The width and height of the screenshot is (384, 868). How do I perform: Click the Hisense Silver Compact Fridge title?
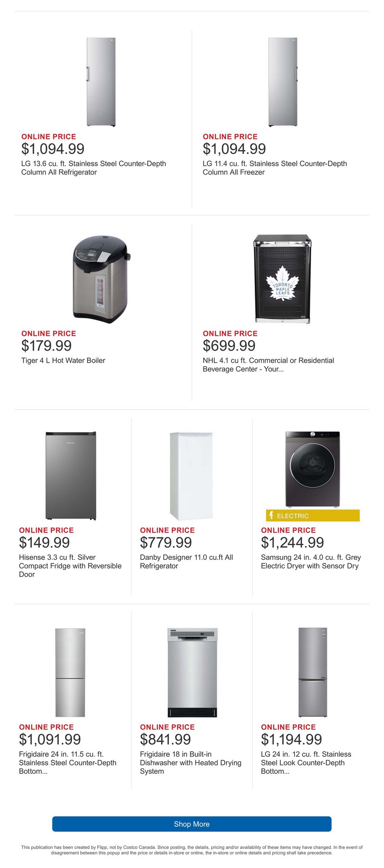[70, 566]
